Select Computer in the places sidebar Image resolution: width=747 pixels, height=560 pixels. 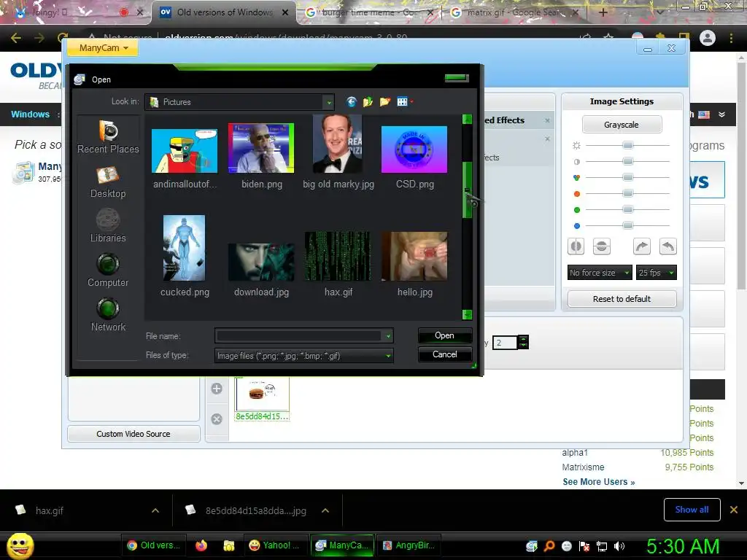click(x=108, y=271)
